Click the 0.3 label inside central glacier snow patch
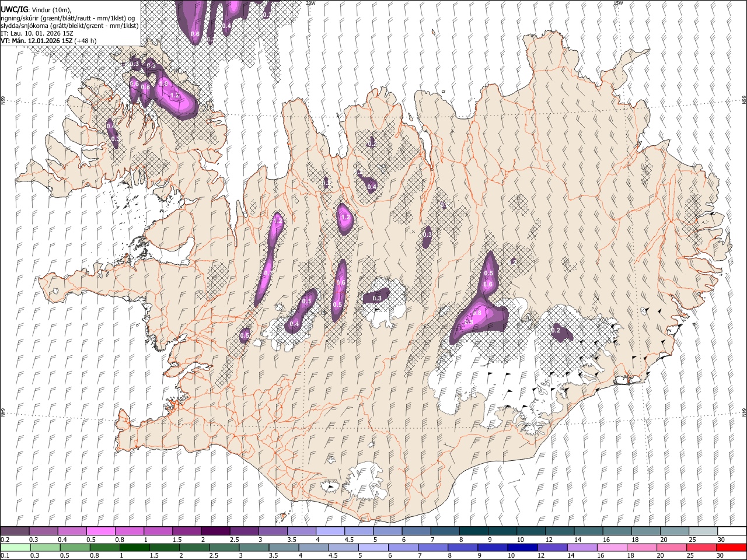This screenshot has height=560, width=747. (x=377, y=298)
